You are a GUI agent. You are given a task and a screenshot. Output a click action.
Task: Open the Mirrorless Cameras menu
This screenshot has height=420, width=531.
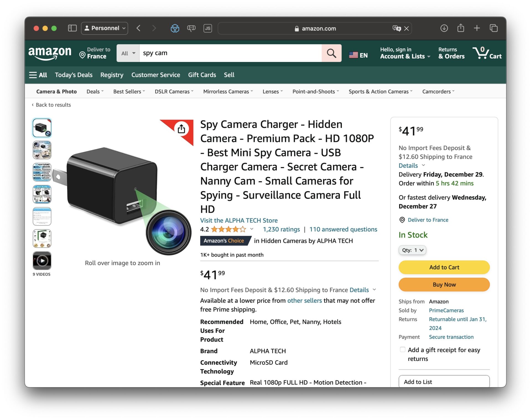(228, 92)
